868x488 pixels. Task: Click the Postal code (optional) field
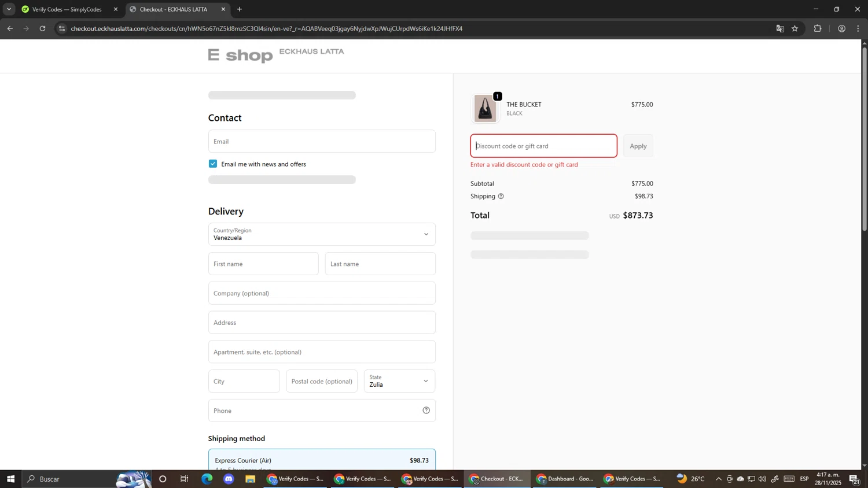click(322, 382)
